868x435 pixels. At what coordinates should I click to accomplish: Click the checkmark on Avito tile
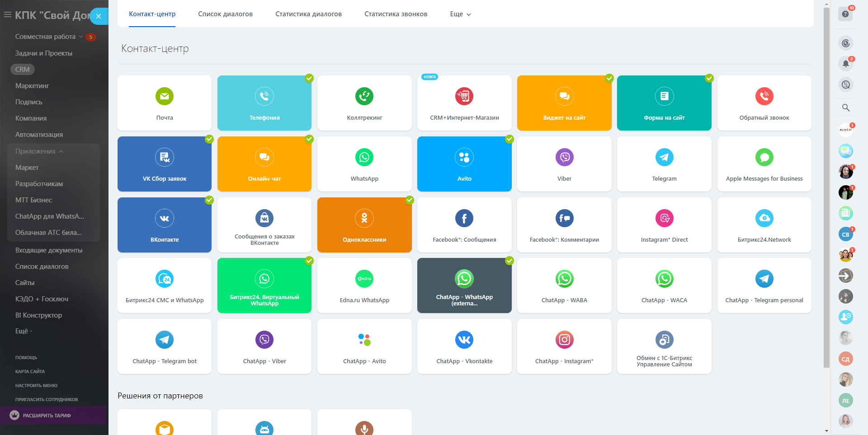(509, 139)
